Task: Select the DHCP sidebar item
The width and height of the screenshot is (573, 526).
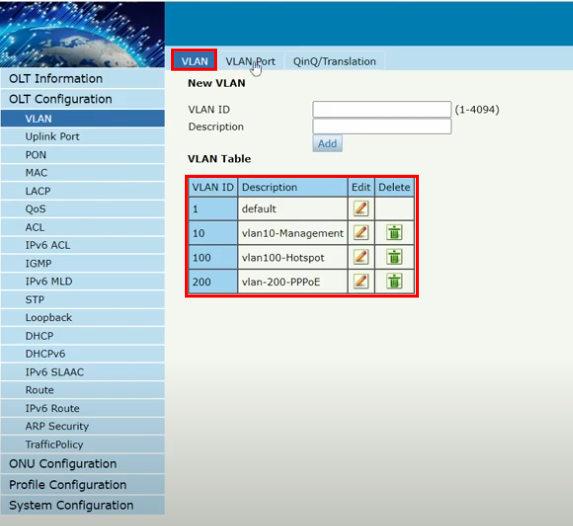Action: coord(83,336)
